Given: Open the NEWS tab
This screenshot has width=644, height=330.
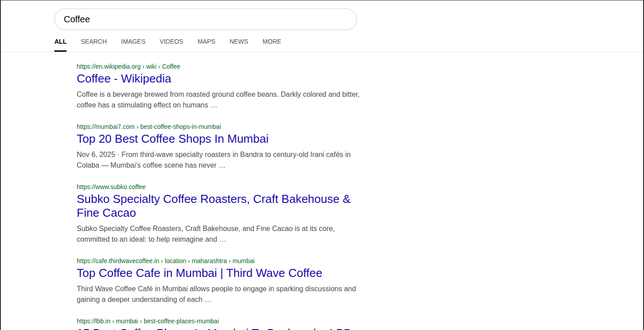Looking at the screenshot, I should [x=239, y=41].
